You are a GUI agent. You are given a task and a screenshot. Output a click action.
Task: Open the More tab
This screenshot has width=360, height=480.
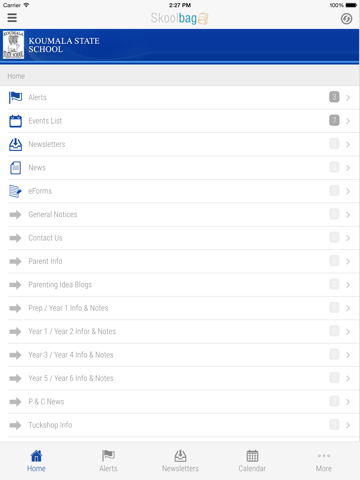[x=324, y=461]
